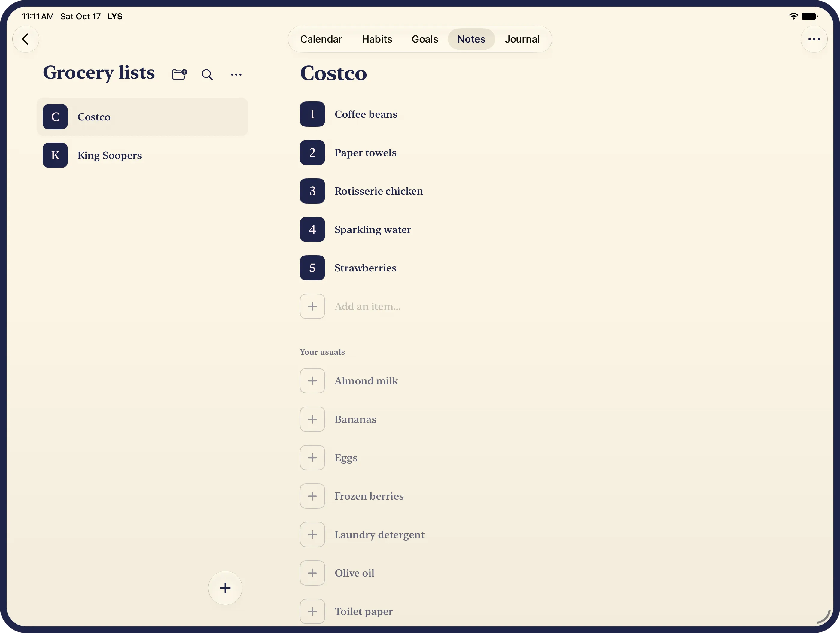Image resolution: width=840 pixels, height=633 pixels.
Task: Click the battery status icon
Action: (x=809, y=16)
